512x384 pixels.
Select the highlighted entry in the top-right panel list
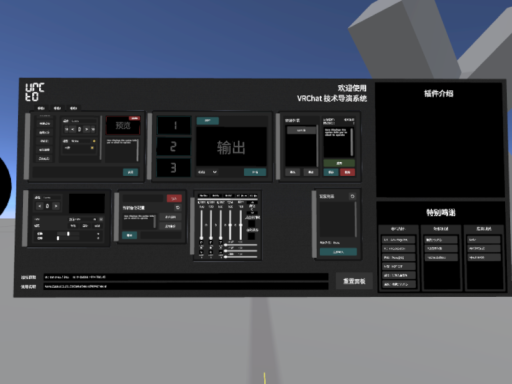pyautogui.click(x=301, y=130)
